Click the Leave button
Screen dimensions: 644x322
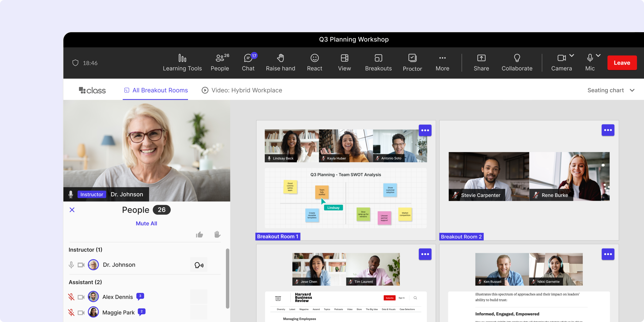[x=622, y=63]
